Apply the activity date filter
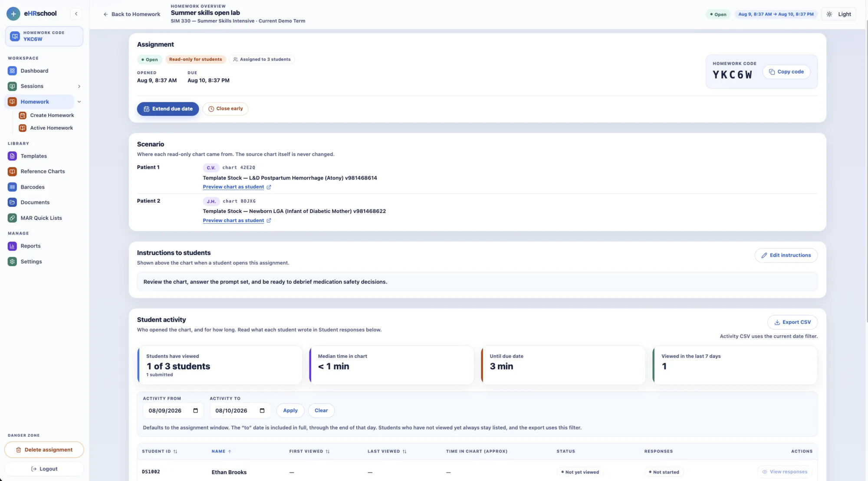 pyautogui.click(x=290, y=411)
